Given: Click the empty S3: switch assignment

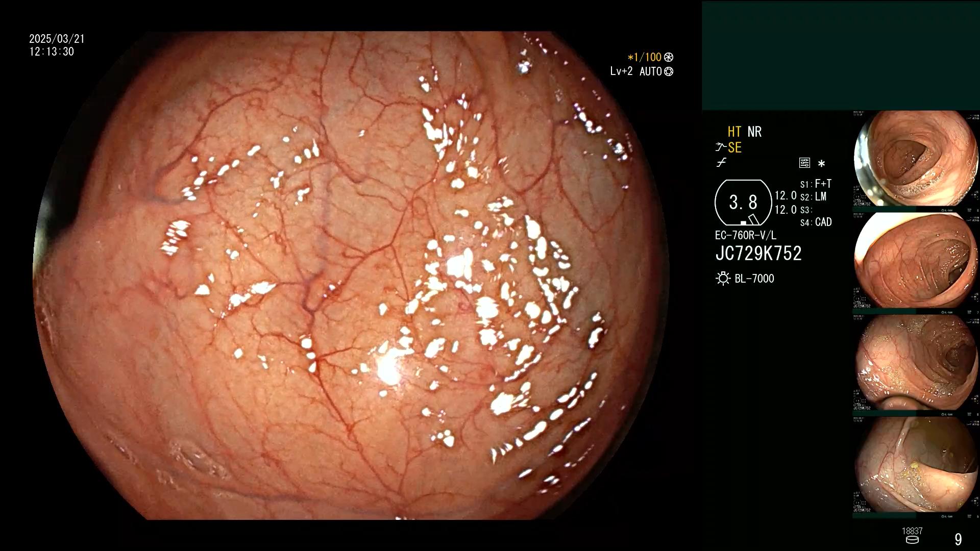Looking at the screenshot, I should [805, 210].
